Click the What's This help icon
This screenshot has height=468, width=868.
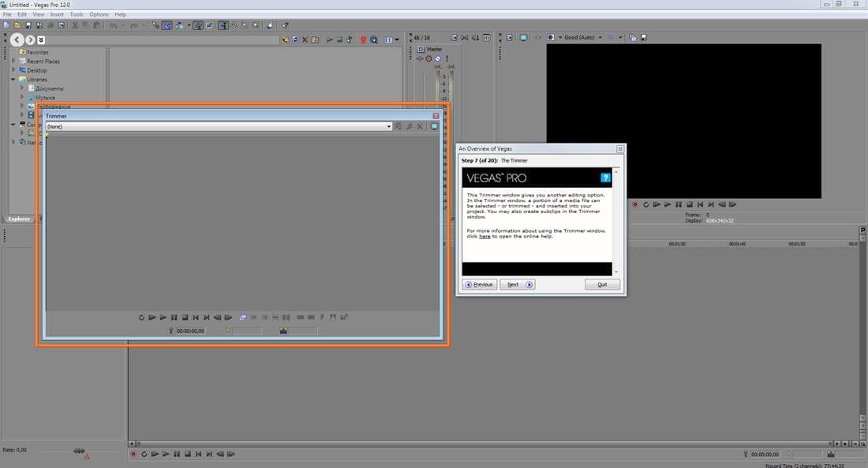coord(285,25)
